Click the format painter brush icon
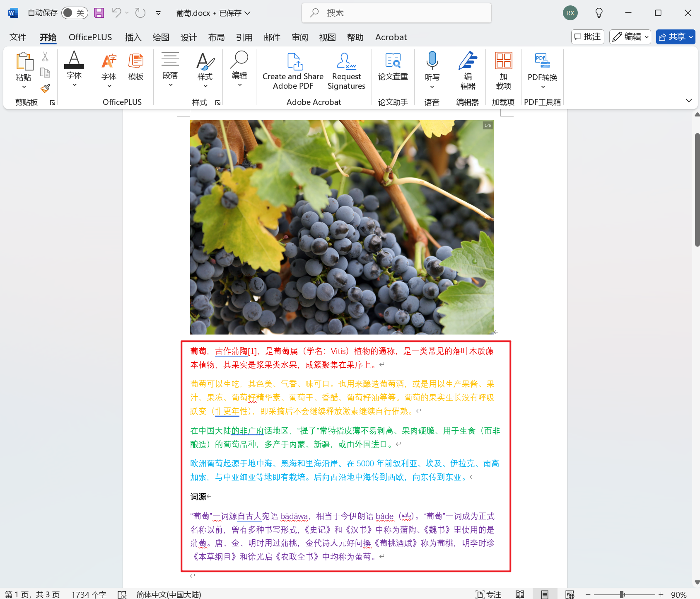The height and width of the screenshot is (599, 700). coord(45,88)
